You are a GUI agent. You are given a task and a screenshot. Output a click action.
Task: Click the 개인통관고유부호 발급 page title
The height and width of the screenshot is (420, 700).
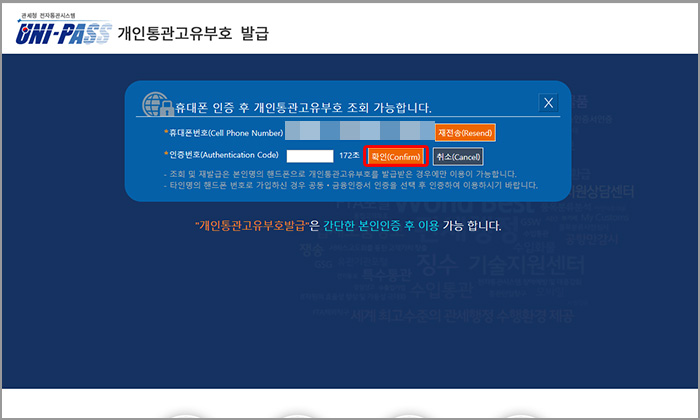tap(193, 33)
